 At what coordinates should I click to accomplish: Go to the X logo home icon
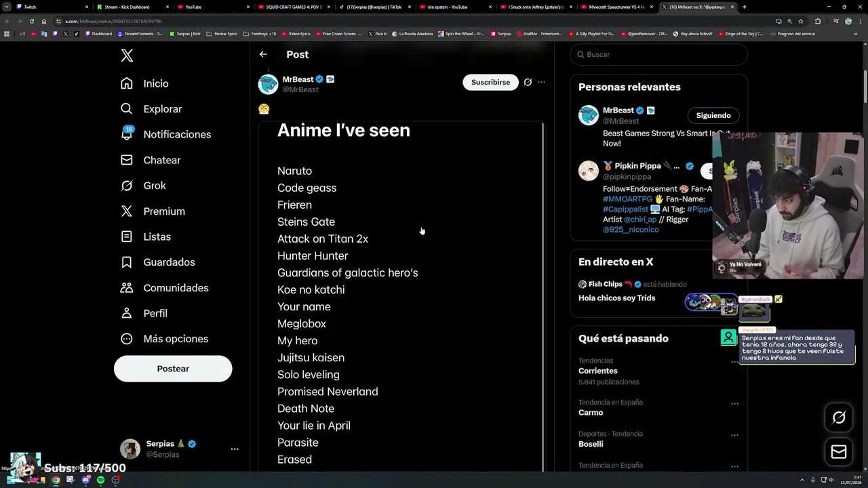[127, 56]
